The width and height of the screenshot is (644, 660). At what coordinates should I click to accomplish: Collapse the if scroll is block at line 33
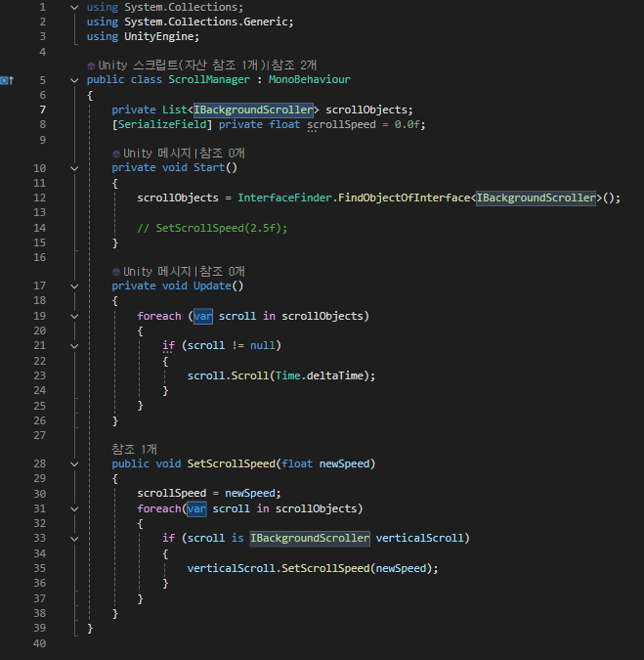[x=74, y=539]
